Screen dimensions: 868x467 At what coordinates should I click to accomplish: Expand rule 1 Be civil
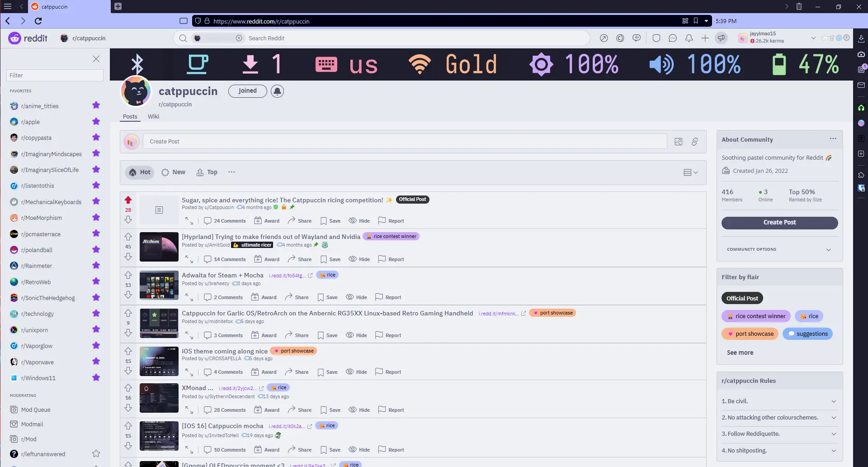point(779,401)
